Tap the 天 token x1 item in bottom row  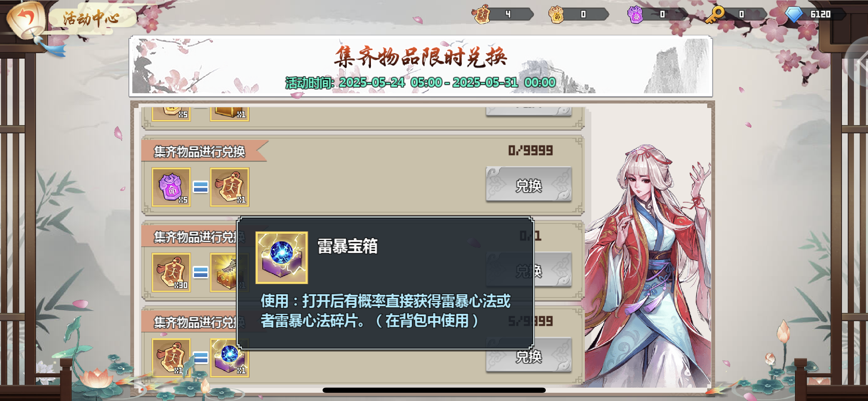pos(171,358)
